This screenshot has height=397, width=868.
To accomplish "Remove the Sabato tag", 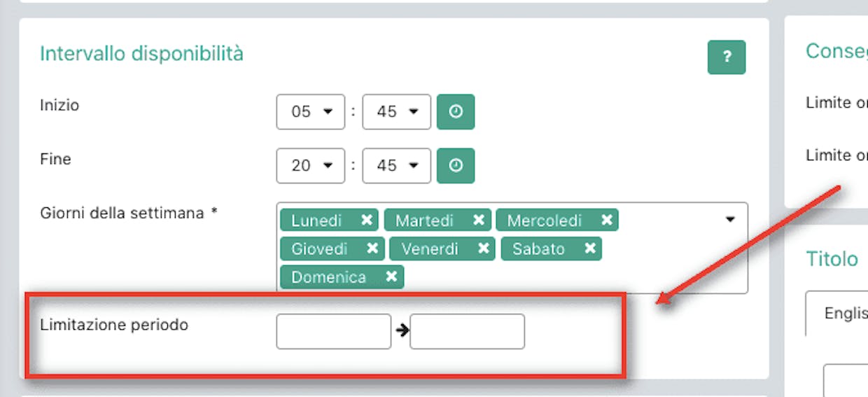I will click(x=589, y=249).
